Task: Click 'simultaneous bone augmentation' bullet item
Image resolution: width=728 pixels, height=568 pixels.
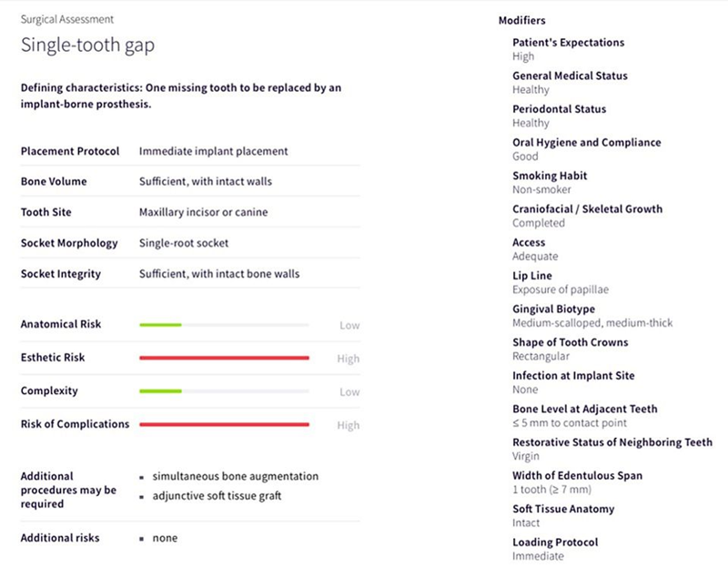Action: point(236,476)
